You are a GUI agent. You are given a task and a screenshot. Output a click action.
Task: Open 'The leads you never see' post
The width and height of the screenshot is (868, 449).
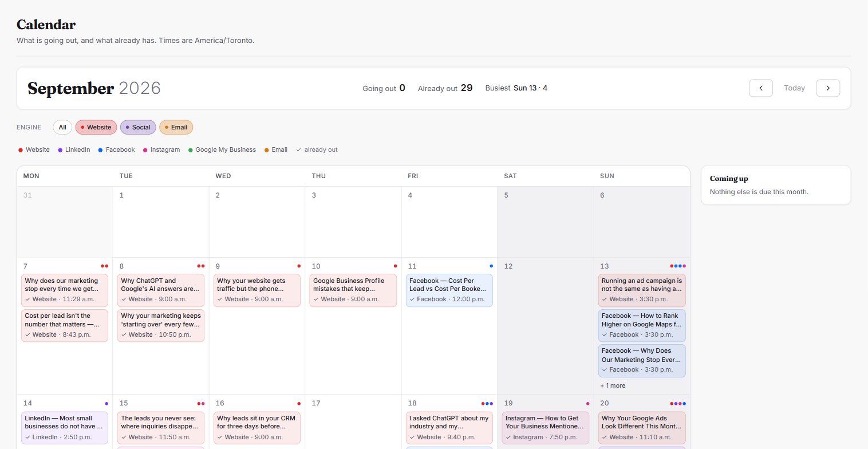161,428
